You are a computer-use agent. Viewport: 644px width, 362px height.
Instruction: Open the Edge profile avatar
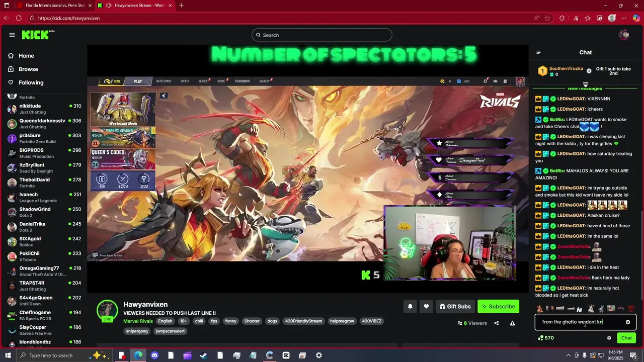click(612, 18)
